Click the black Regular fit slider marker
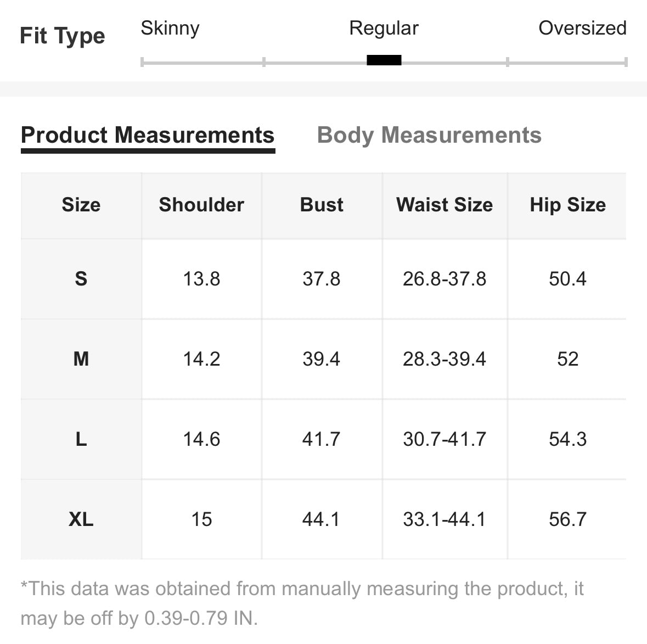This screenshot has width=647, height=644. (384, 60)
